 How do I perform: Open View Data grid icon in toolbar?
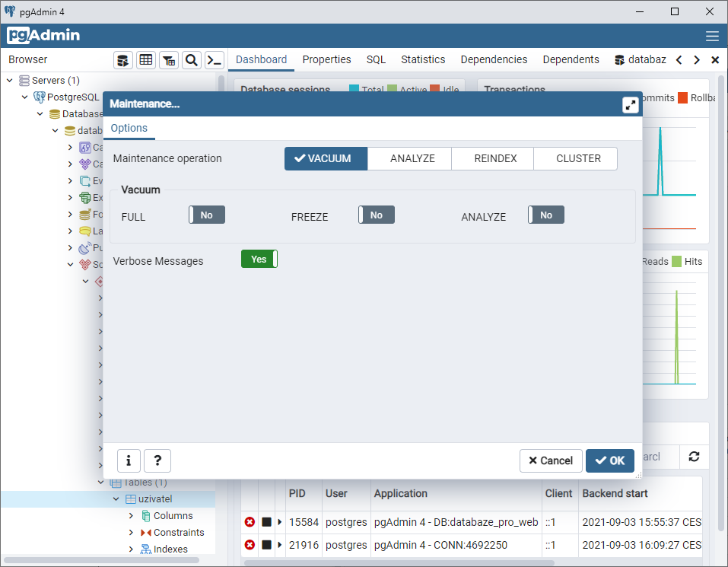click(x=145, y=60)
